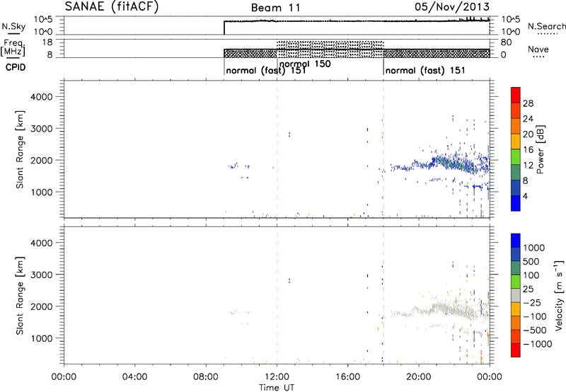566x392 pixels.
Task: Click the 18:00 dashed vertical line in velocity panel
Action: pyautogui.click(x=383, y=295)
